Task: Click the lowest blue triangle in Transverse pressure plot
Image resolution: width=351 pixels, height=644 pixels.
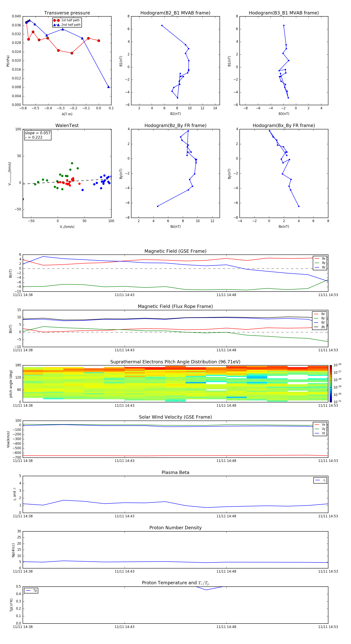Action: pyautogui.click(x=108, y=87)
